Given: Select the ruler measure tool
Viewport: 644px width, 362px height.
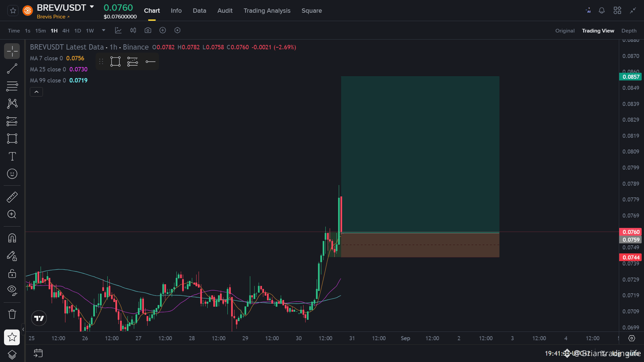Looking at the screenshot, I should point(12,197).
